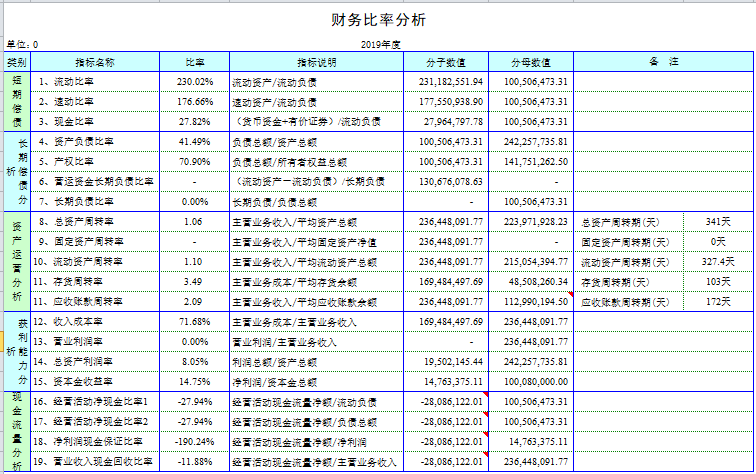The width and height of the screenshot is (756, 474).
Task: Click the 资本金收益率 denominator 100,080,000.00
Action: [530, 382]
